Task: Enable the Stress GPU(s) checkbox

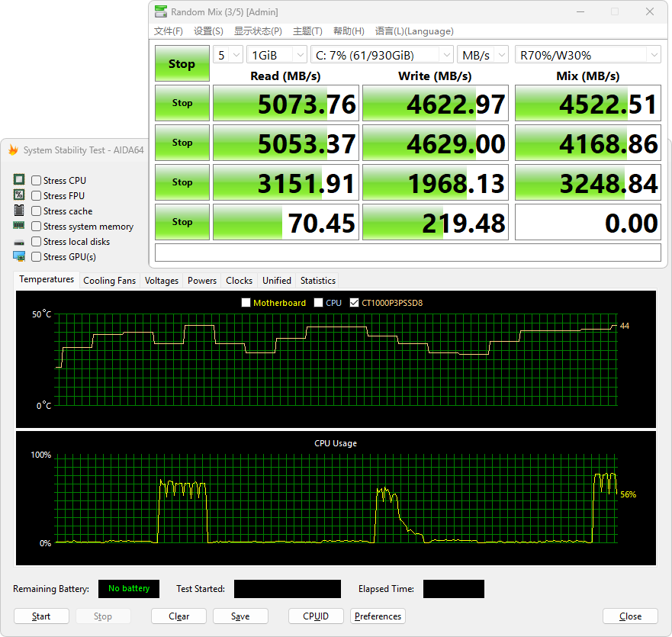Action: pyautogui.click(x=37, y=257)
